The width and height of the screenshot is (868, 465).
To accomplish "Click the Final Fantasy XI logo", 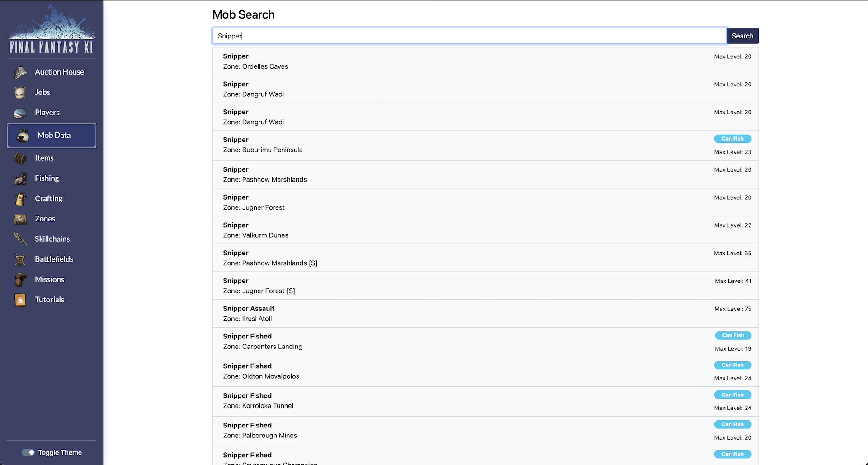I will coord(52,30).
